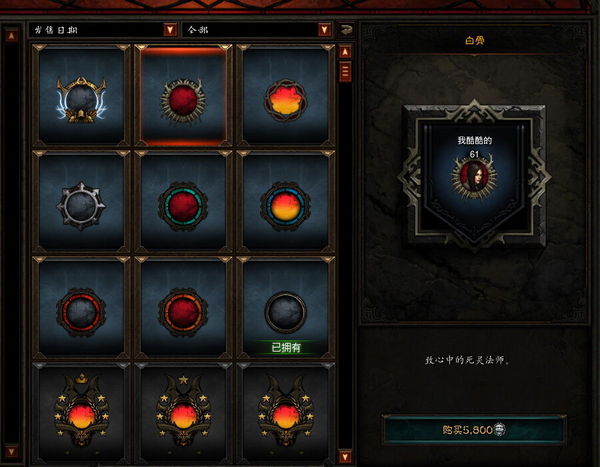
Task: Select the lightning-winged gold portrait frame
Action: (82, 95)
